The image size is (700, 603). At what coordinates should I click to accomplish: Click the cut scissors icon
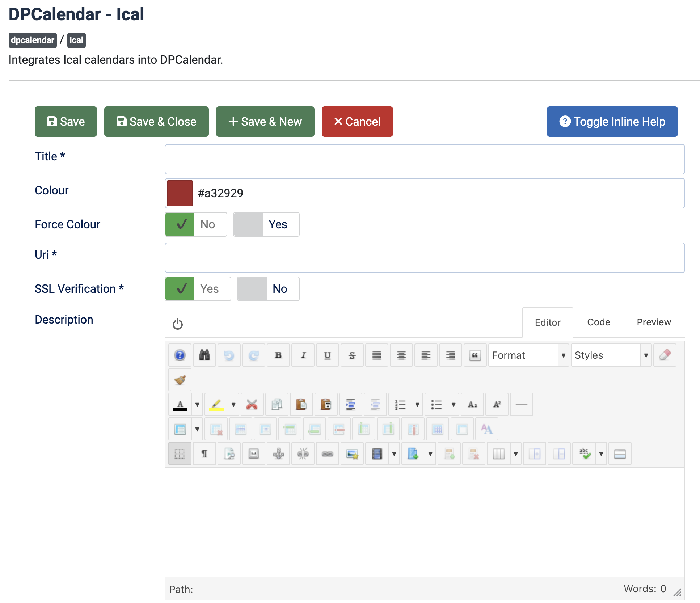pyautogui.click(x=252, y=404)
